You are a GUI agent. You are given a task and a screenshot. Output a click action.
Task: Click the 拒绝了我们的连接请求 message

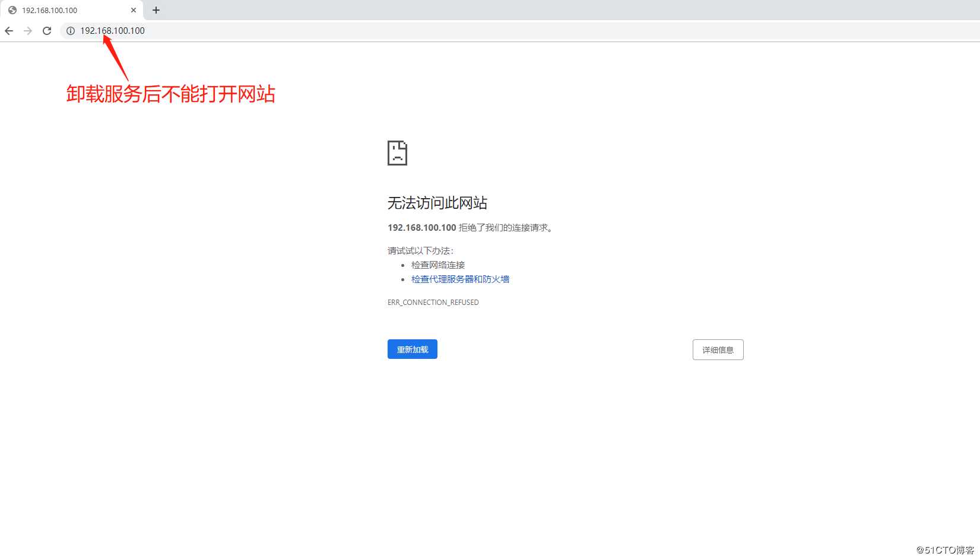tap(506, 228)
